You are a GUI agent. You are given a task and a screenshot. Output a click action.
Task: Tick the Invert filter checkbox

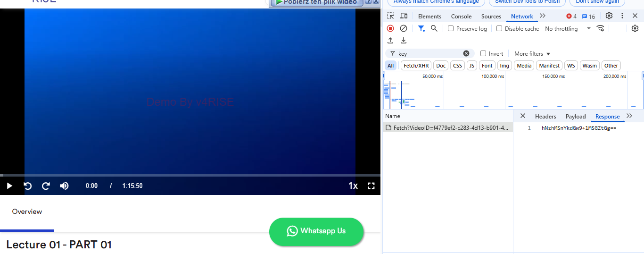click(483, 53)
